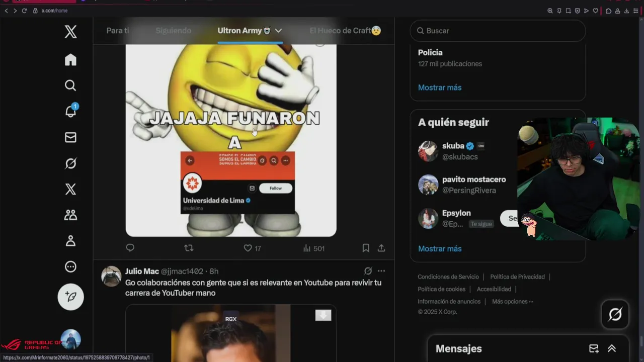Click Mostrar más under A quién seguir
The height and width of the screenshot is (362, 644).
pos(440,248)
